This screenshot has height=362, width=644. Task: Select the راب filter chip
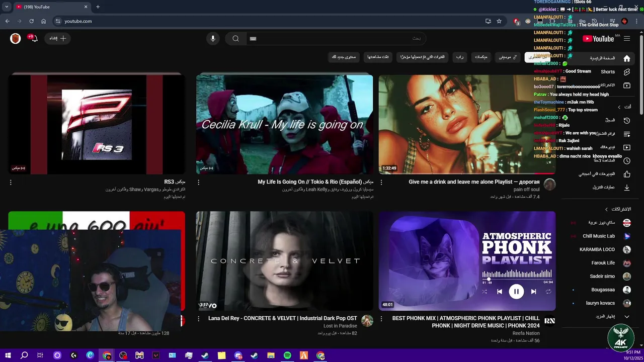459,57
